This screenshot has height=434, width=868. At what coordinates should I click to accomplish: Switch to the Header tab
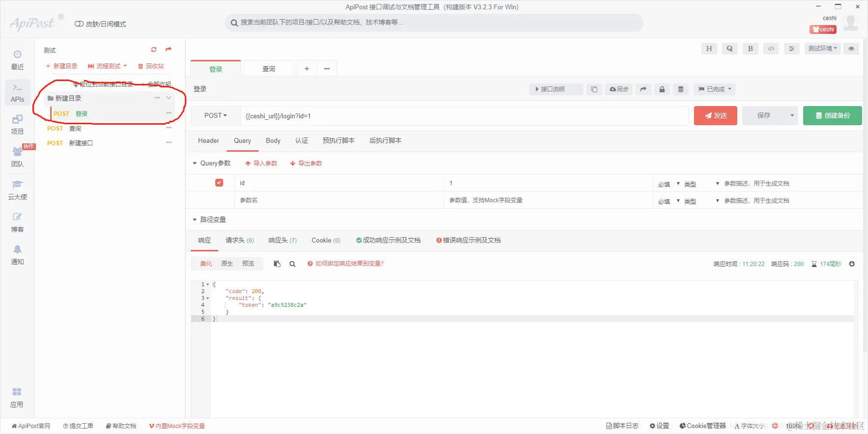click(208, 141)
